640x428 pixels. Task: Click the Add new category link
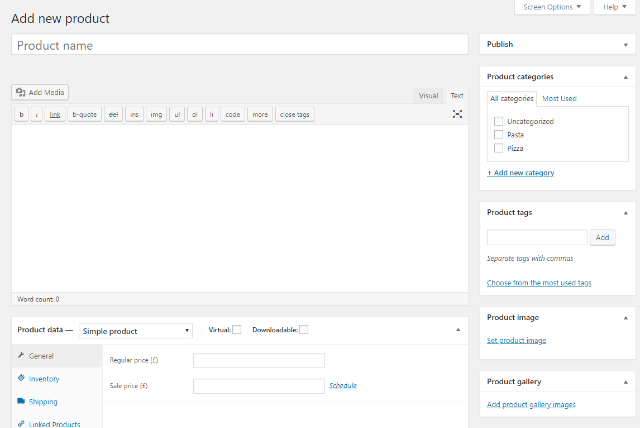coord(520,173)
